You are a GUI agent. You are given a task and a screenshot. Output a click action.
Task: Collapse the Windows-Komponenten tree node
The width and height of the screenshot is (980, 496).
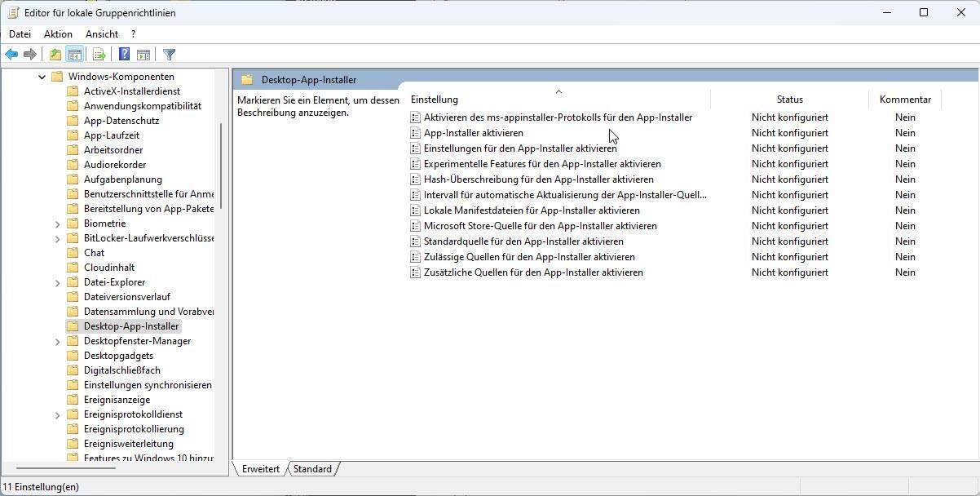coord(42,77)
